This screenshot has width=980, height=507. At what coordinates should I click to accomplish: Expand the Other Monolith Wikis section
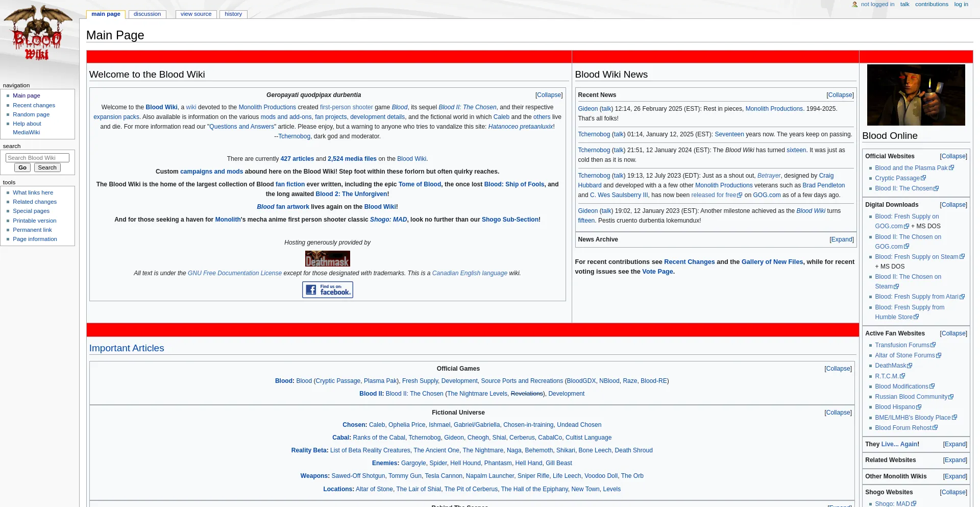tap(954, 476)
